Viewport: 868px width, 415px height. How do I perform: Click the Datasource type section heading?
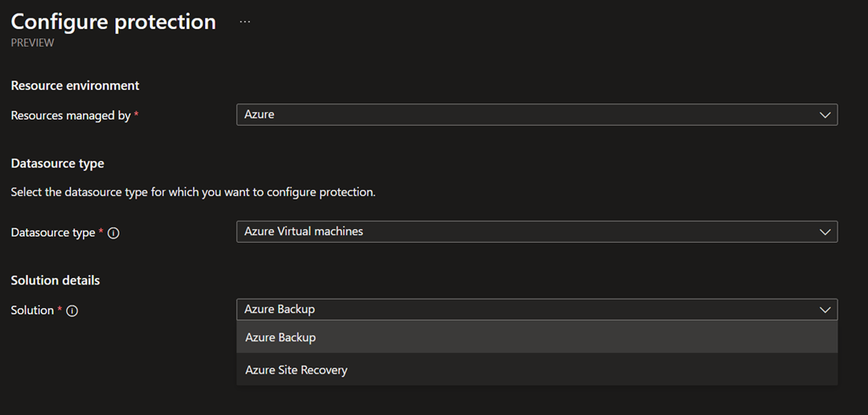pyautogui.click(x=57, y=163)
